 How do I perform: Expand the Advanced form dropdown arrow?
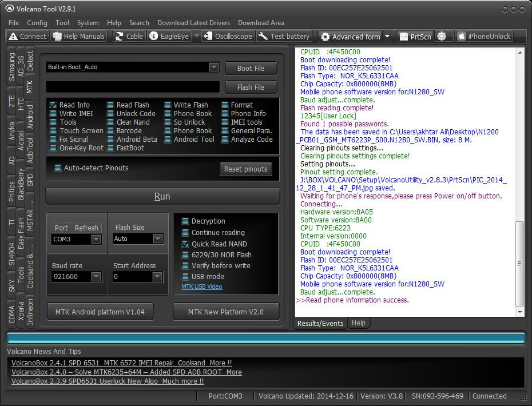pyautogui.click(x=387, y=36)
